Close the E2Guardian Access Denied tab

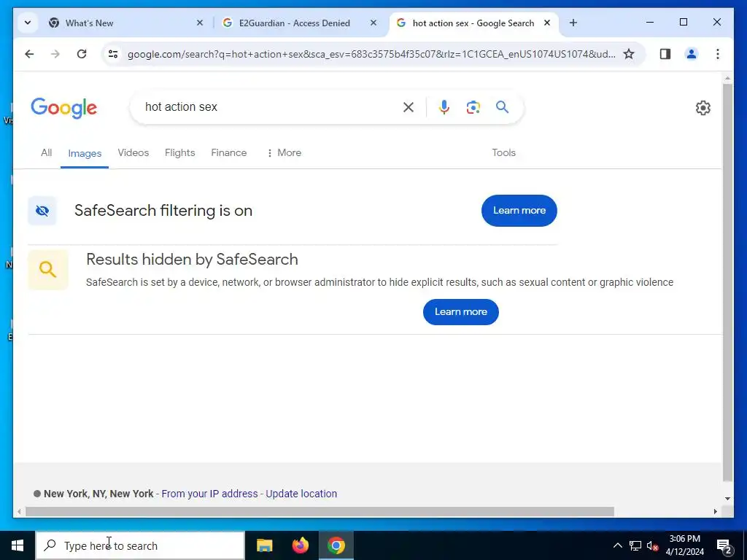pos(373,23)
